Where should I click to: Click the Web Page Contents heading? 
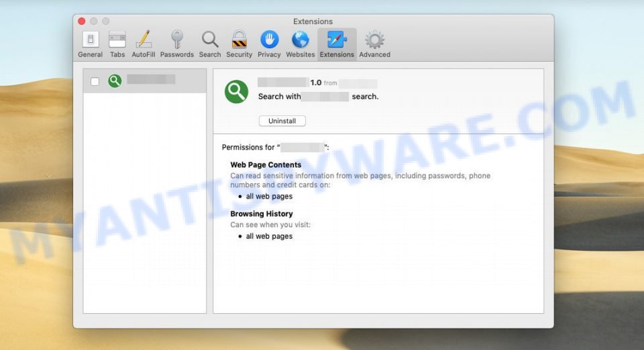click(266, 164)
